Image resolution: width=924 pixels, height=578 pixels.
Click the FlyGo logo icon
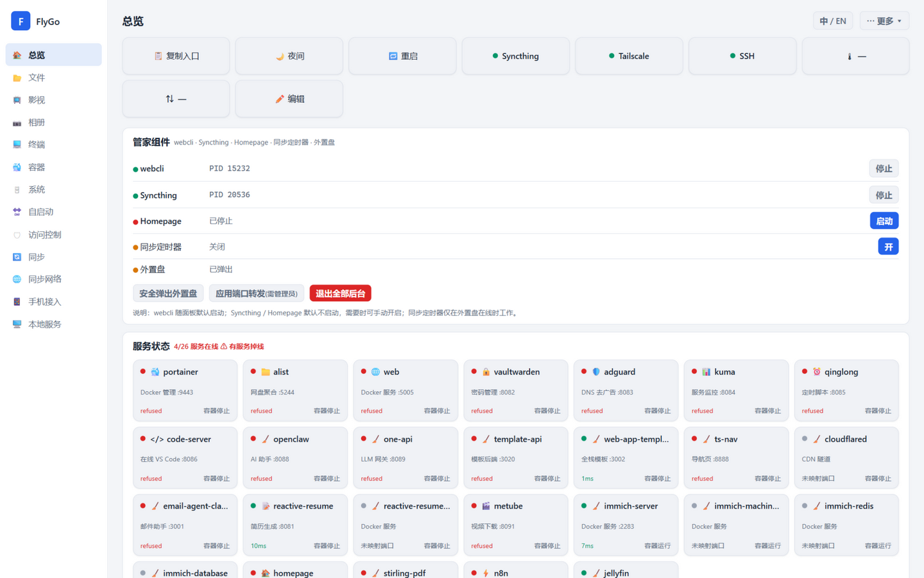pyautogui.click(x=21, y=21)
